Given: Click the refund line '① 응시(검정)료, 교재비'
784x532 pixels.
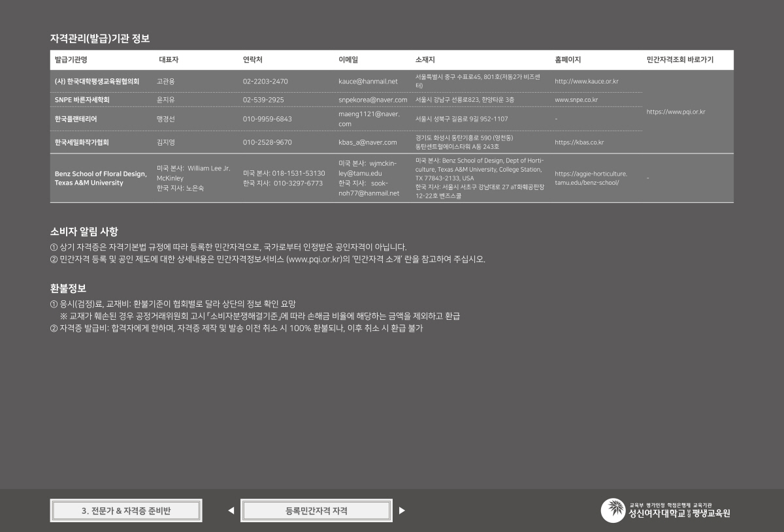Looking at the screenshot, I should [x=173, y=304].
